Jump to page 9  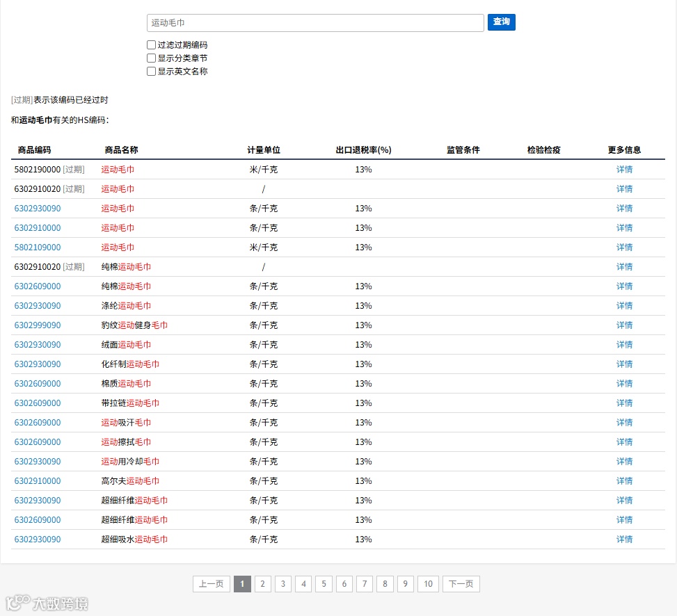pos(405,584)
